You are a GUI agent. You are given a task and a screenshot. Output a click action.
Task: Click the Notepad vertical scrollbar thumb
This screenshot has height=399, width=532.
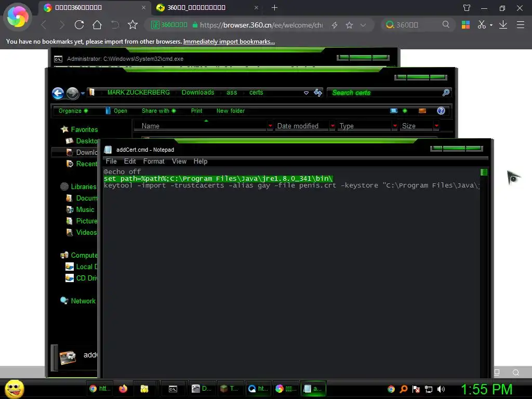[484, 172]
